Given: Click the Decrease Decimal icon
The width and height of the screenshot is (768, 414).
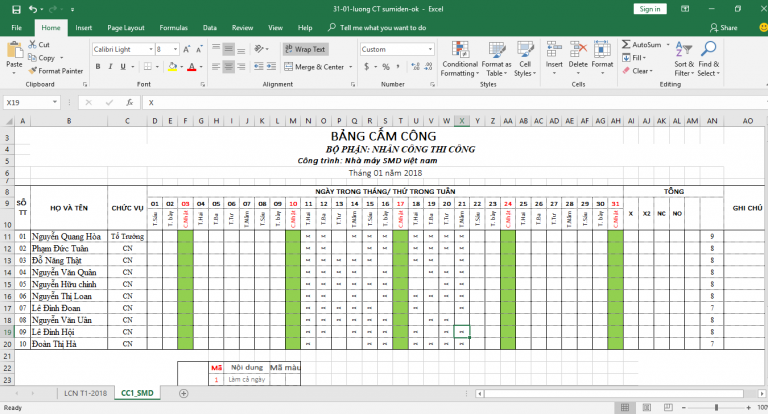Looking at the screenshot, I should coord(429,67).
